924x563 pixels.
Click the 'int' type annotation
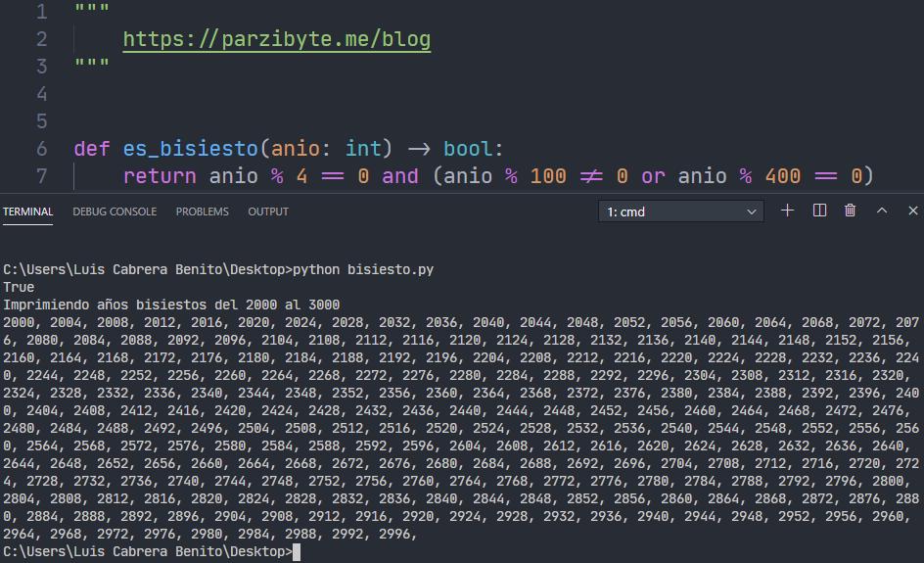tap(363, 149)
